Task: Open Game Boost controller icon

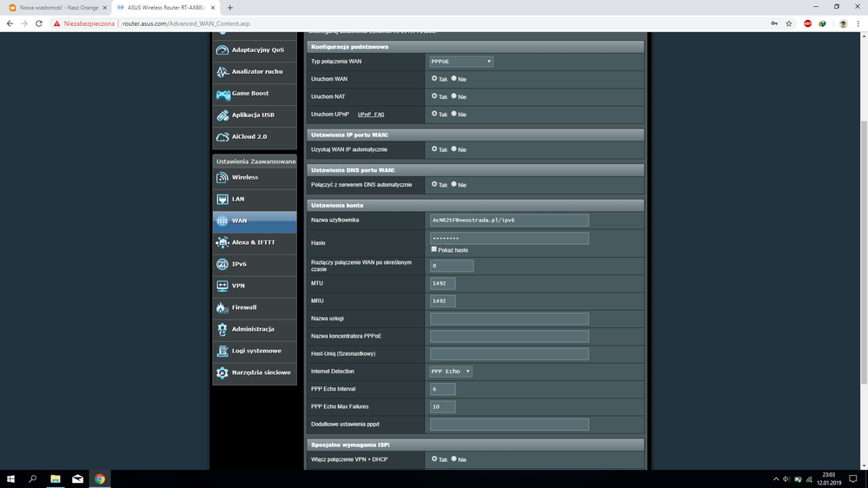Action: point(222,94)
